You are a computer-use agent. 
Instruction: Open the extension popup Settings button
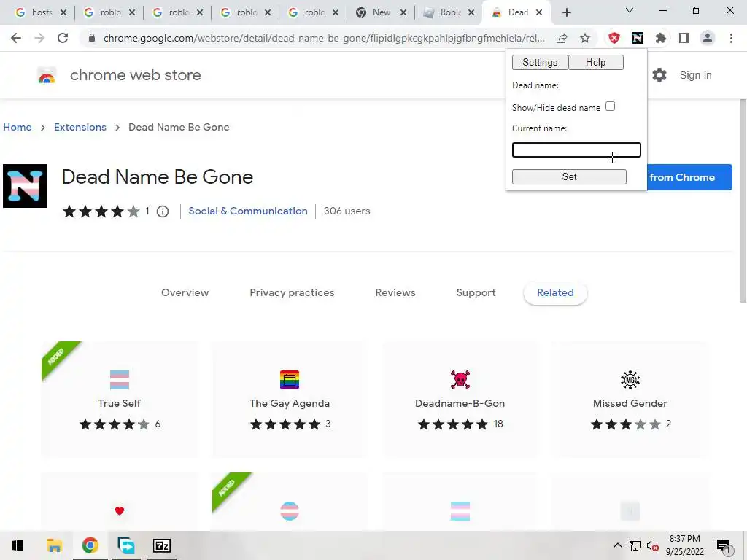(x=540, y=63)
